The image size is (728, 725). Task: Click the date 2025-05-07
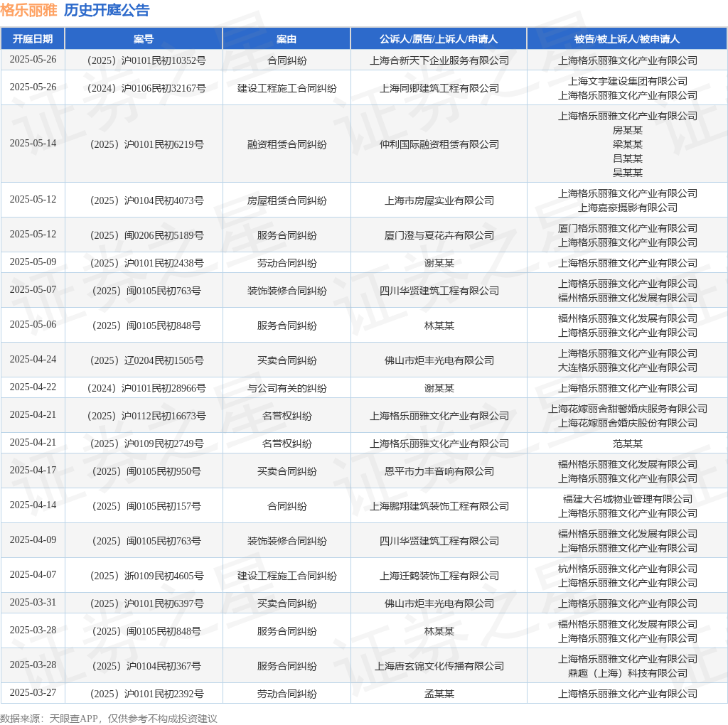click(33, 289)
